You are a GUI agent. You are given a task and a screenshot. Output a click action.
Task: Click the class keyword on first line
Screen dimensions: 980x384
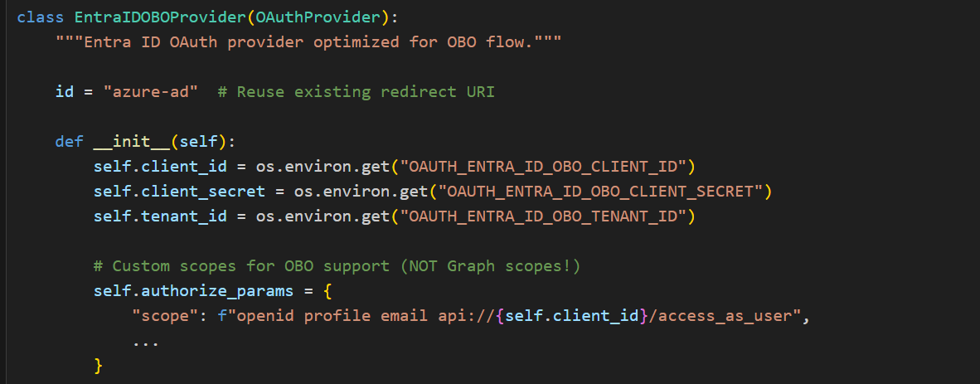(40, 17)
